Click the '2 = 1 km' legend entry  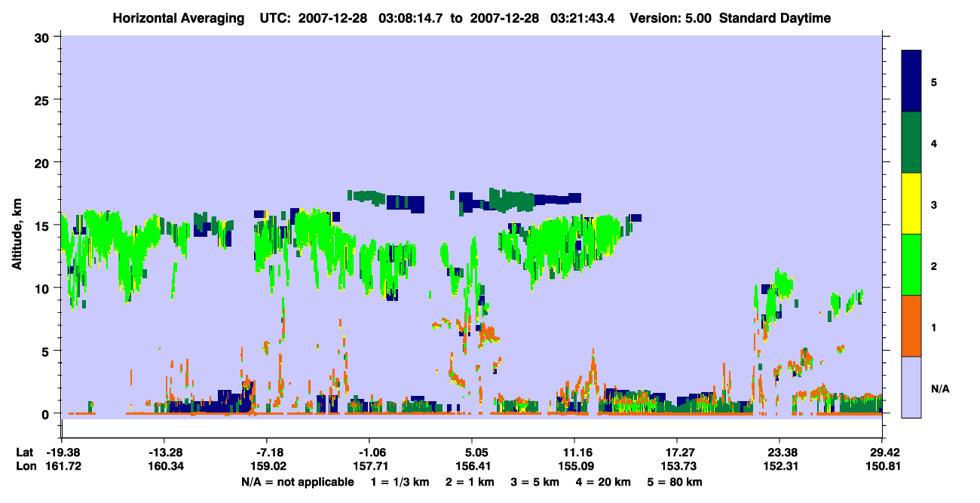(x=471, y=482)
